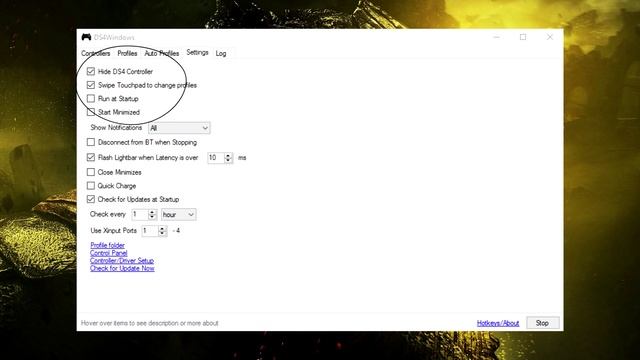The width and height of the screenshot is (640, 360).
Task: Uncheck Check for Updates at Startup
Action: [91, 199]
